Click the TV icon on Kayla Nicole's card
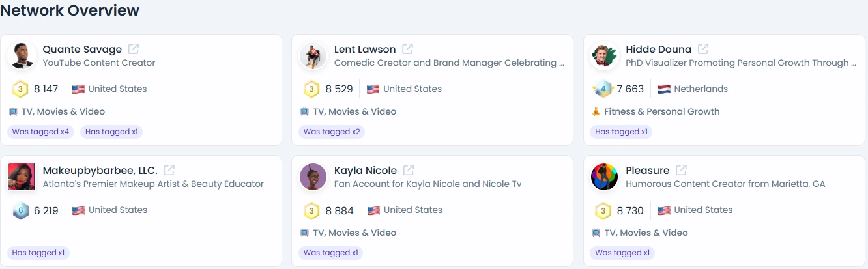The width and height of the screenshot is (868, 269). click(304, 233)
